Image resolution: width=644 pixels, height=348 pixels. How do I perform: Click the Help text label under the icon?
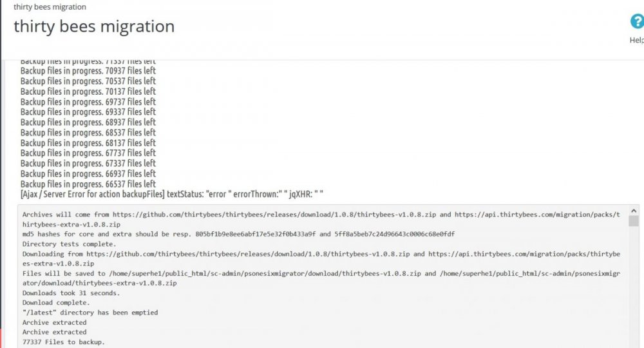tap(636, 40)
